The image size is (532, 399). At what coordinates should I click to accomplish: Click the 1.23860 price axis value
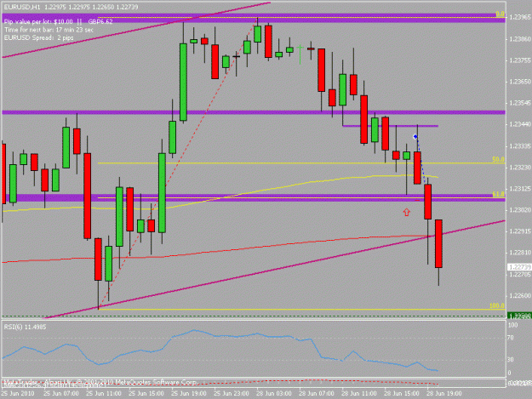pyautogui.click(x=520, y=39)
